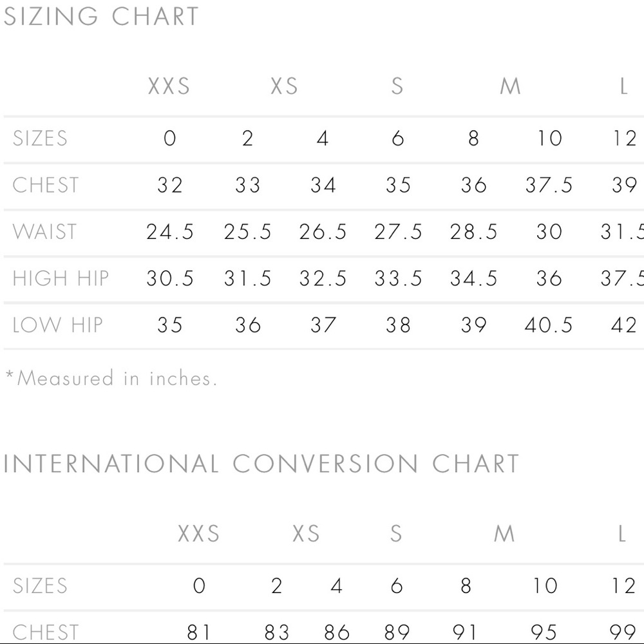
Task: Click chest value 95 in conversion chart
Action: [x=544, y=632]
